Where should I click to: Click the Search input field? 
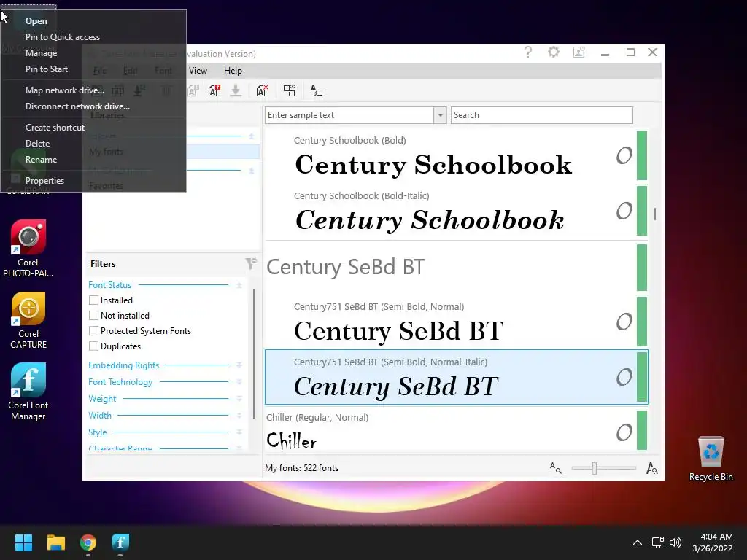[542, 114]
